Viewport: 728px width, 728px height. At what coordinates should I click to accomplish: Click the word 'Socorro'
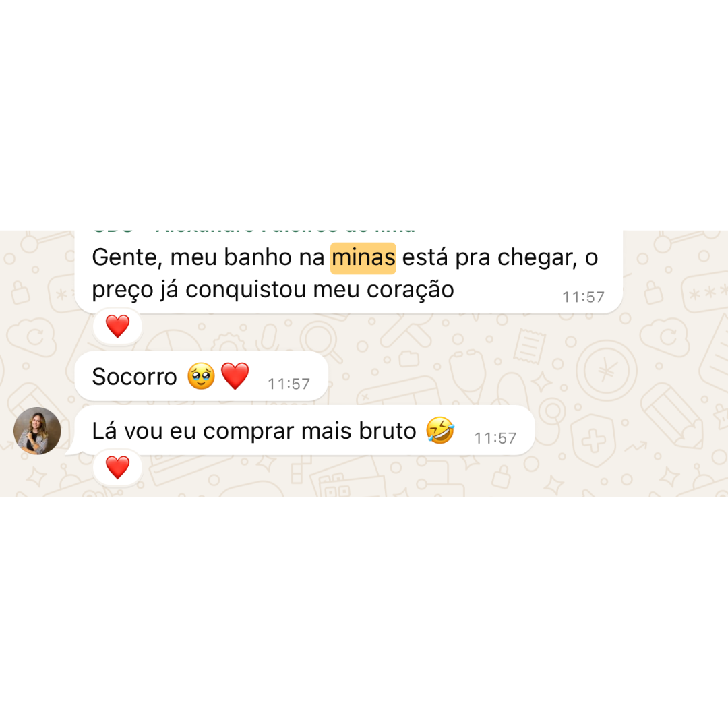[x=134, y=377]
